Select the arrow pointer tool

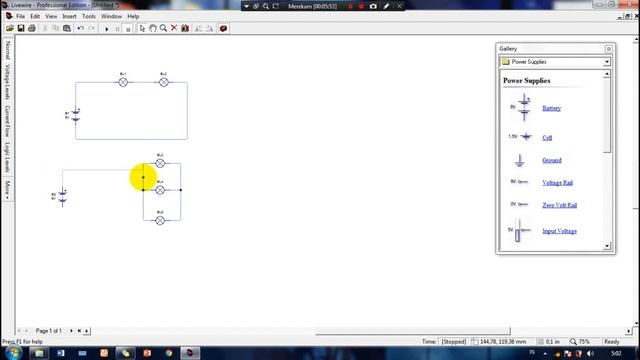click(x=142, y=29)
